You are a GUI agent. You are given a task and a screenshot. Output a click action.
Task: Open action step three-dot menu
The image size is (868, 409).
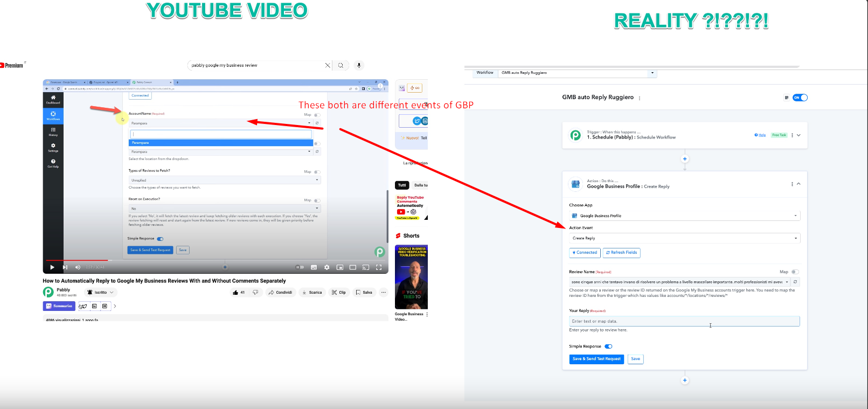point(792,184)
